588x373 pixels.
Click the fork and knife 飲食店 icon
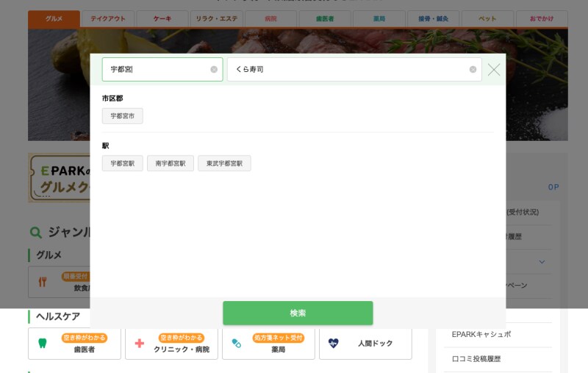[x=43, y=282]
